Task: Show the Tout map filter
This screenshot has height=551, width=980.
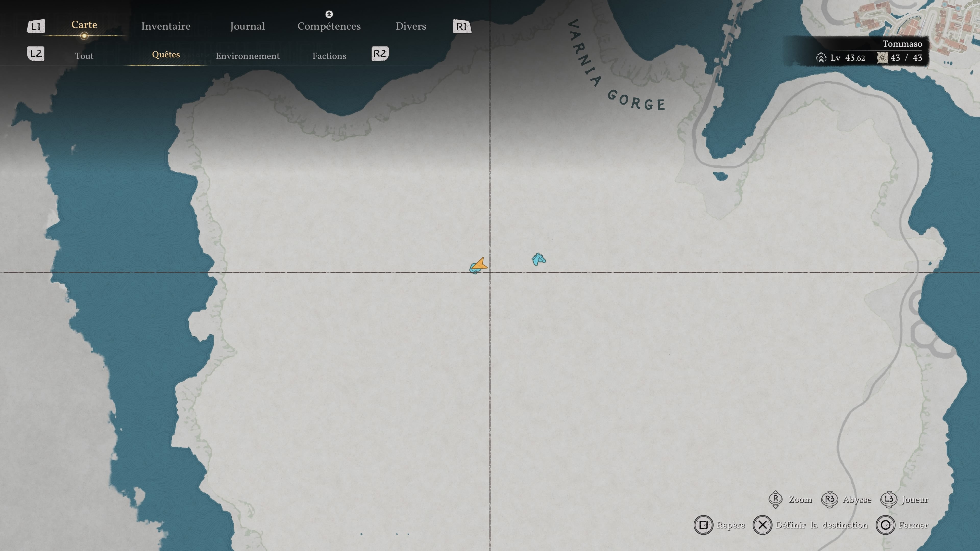Action: 84,56
